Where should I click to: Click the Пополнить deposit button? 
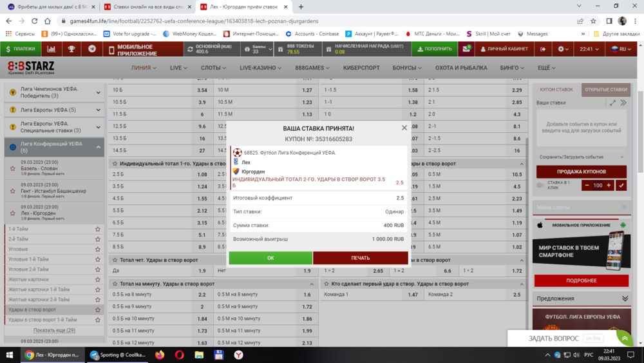point(435,49)
